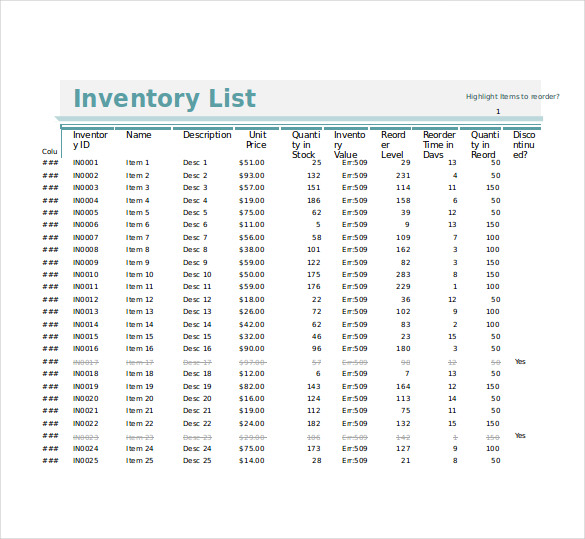The image size is (585, 539).
Task: Click reorder time 1 in IN0011 row
Action: 455,287
